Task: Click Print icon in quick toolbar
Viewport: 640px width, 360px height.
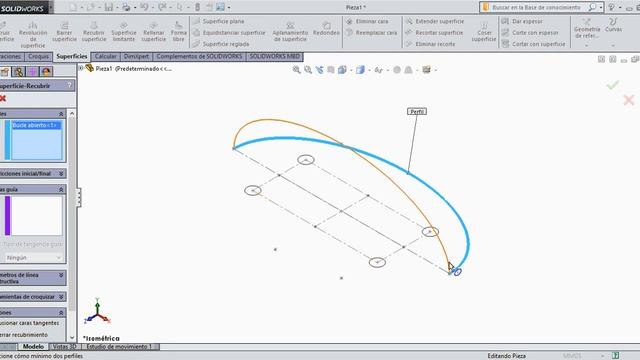Action: coord(126,7)
